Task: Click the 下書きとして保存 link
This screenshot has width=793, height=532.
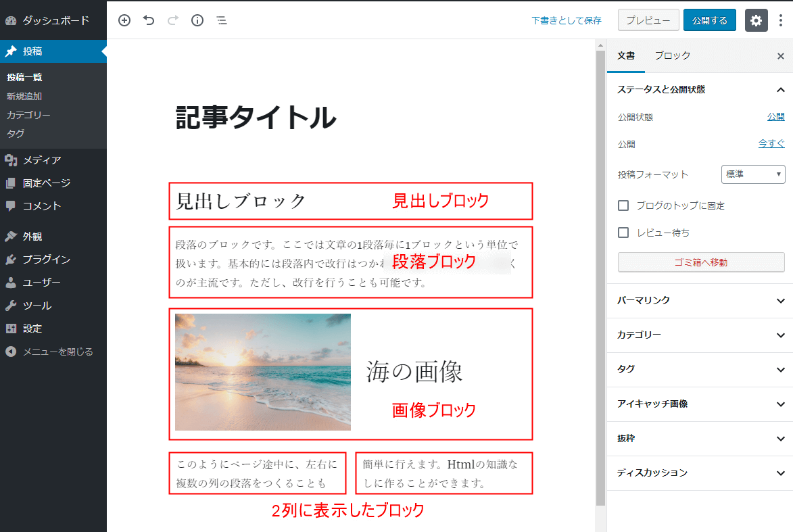Action: 566,20
